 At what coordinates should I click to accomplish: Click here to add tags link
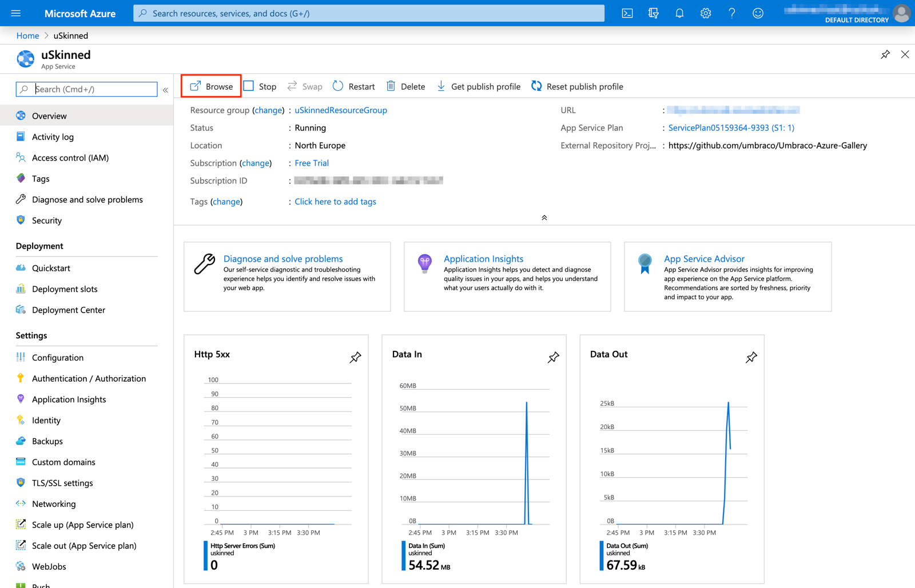point(335,202)
